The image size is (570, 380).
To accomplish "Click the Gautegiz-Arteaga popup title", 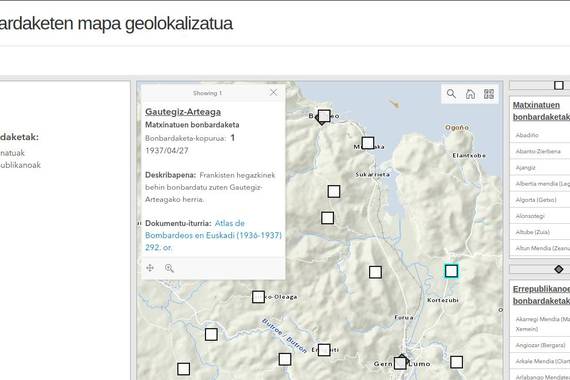I will point(183,112).
